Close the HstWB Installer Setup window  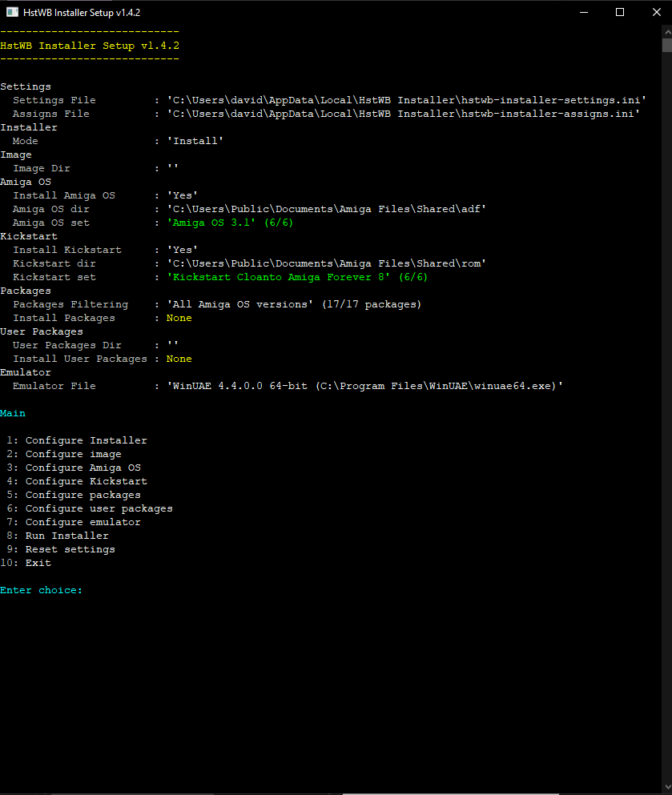pyautogui.click(x=656, y=12)
